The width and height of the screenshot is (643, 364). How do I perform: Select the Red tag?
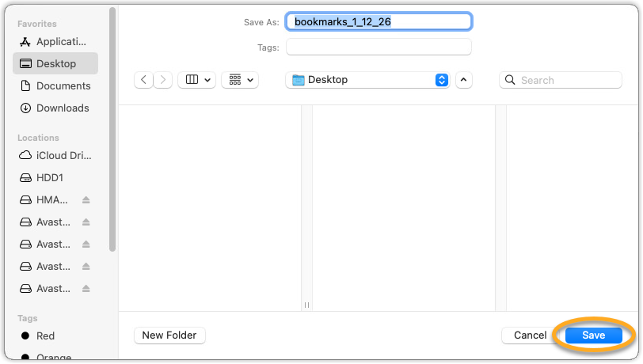(45, 336)
